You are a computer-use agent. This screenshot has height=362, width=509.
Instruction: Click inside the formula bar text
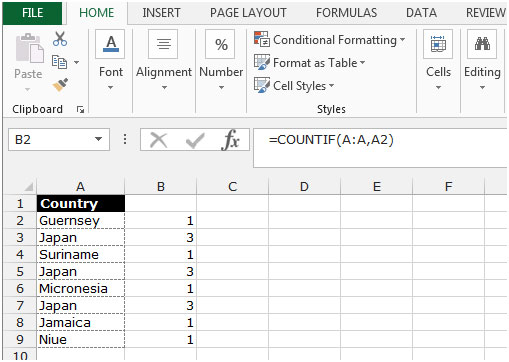[x=331, y=140]
